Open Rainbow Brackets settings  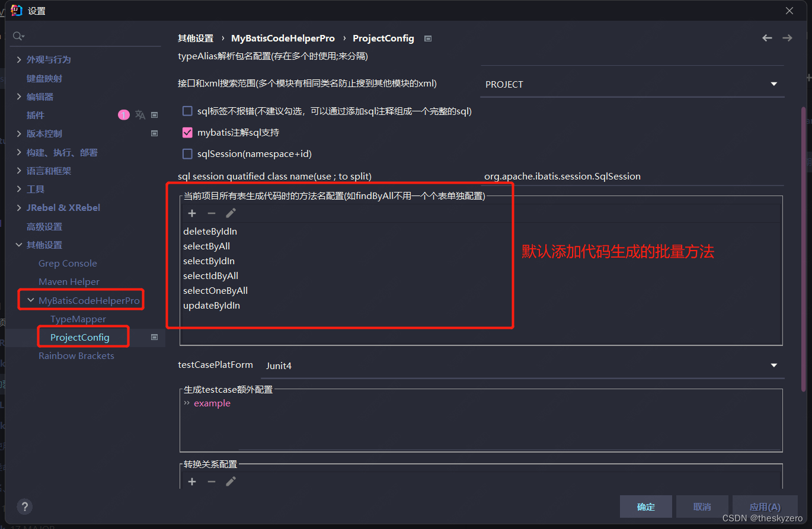coord(76,355)
